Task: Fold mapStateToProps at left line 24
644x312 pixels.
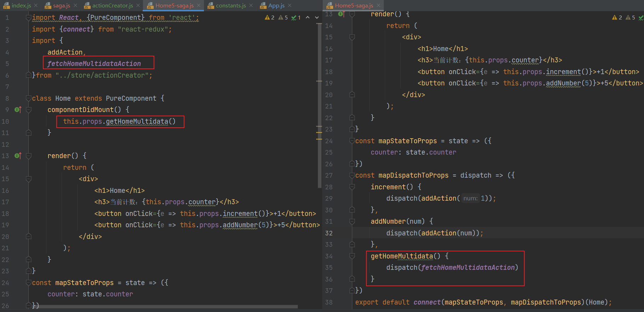Action: (29, 283)
